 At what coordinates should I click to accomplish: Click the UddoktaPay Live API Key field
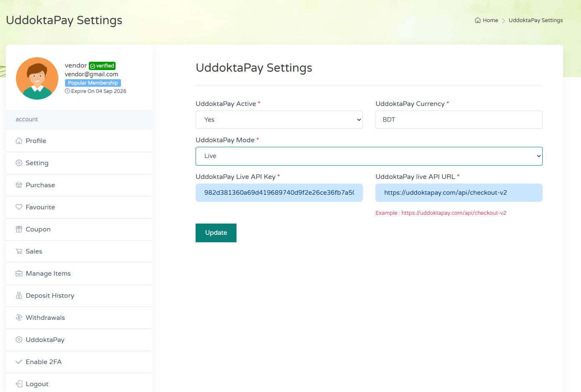[279, 192]
